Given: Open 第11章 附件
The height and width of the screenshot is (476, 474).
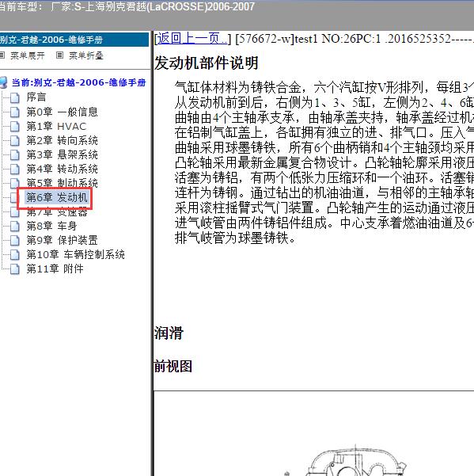Looking at the screenshot, I should coord(55,268).
